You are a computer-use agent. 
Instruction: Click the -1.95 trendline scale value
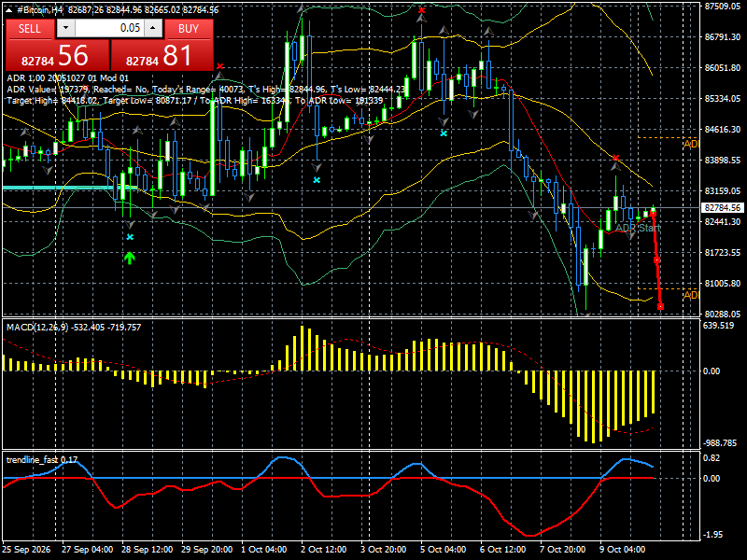click(712, 535)
